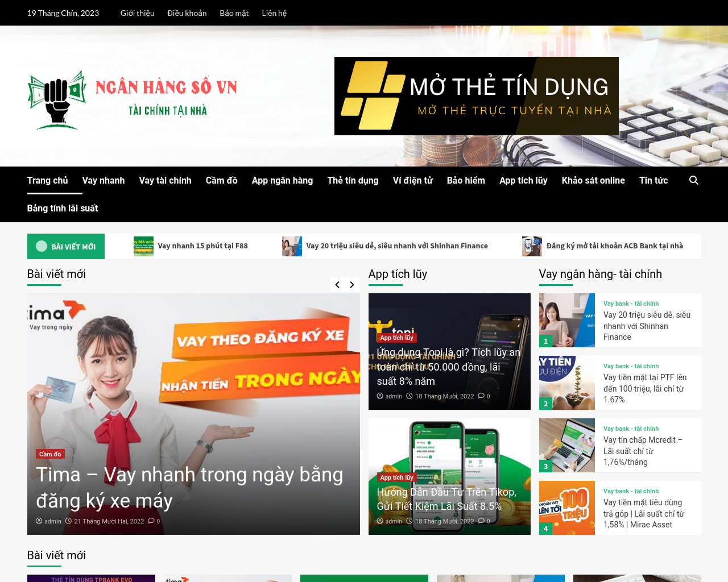Viewport: 728px width, 582px height.
Task: Click 21 Tháng Mười Hai, 2022 date on Tima slide
Action: click(109, 521)
